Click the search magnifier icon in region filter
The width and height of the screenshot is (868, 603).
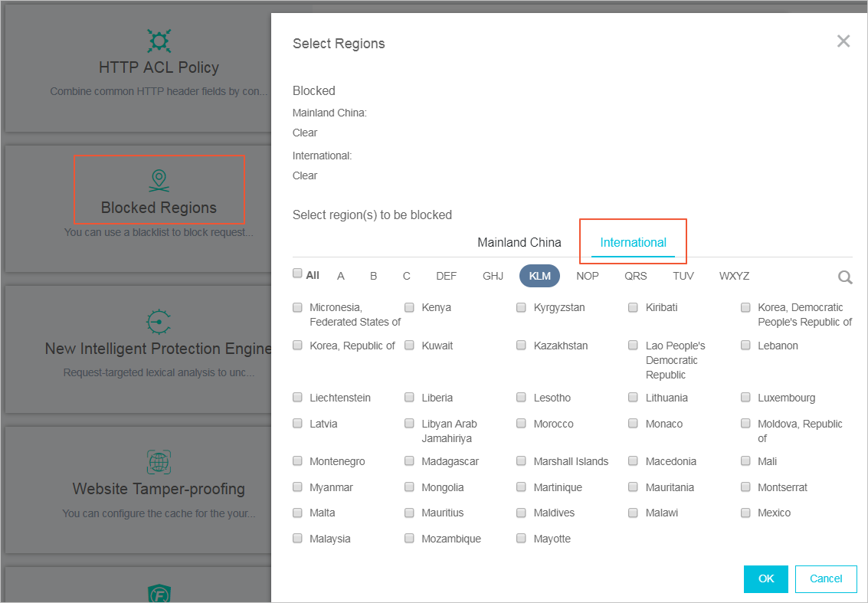(845, 277)
